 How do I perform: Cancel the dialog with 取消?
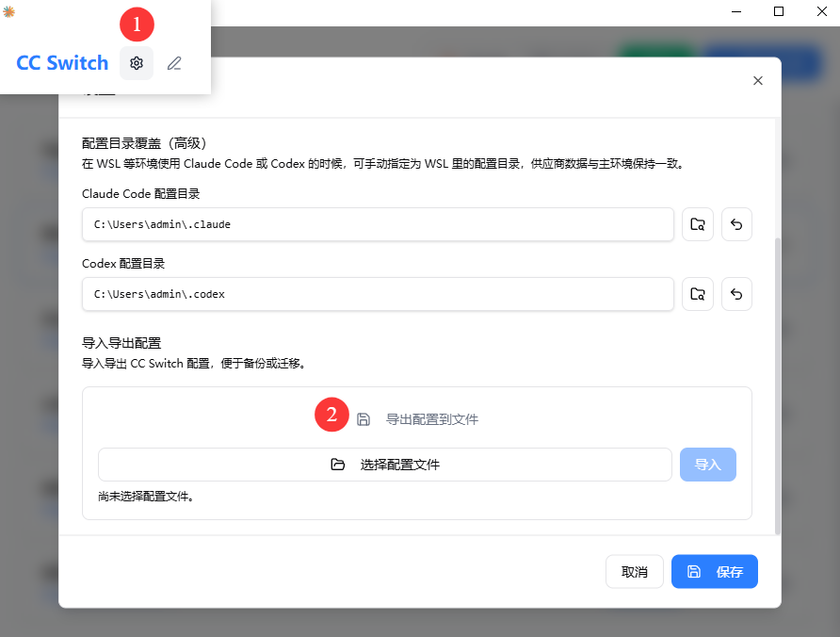(x=635, y=572)
